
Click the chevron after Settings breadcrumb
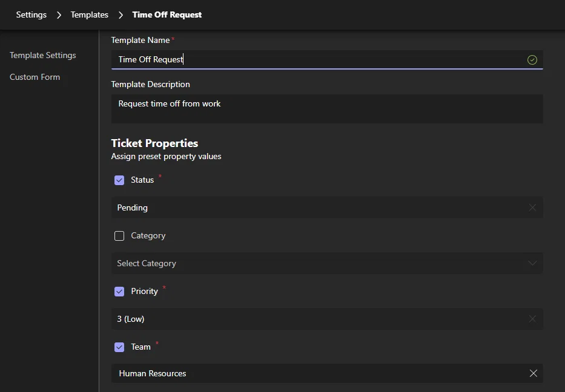point(59,15)
